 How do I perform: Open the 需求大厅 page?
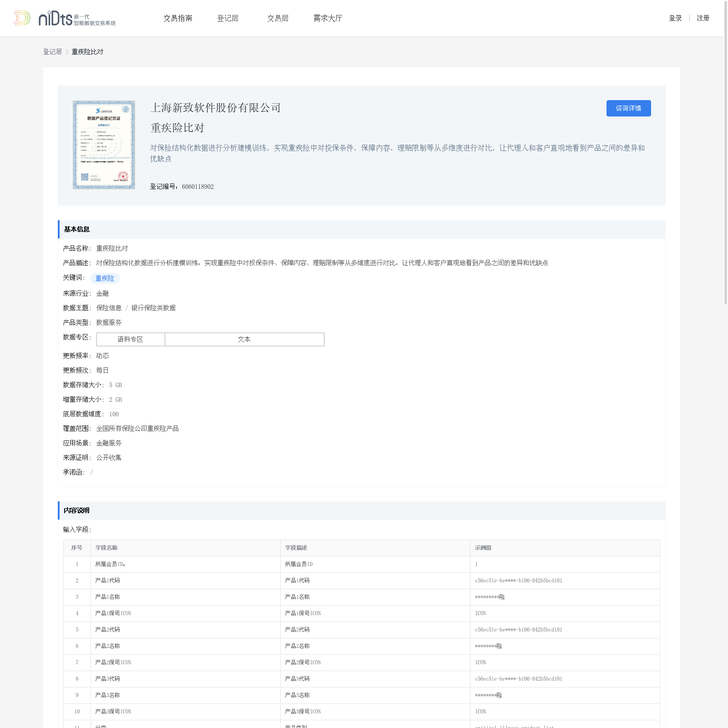tap(328, 18)
